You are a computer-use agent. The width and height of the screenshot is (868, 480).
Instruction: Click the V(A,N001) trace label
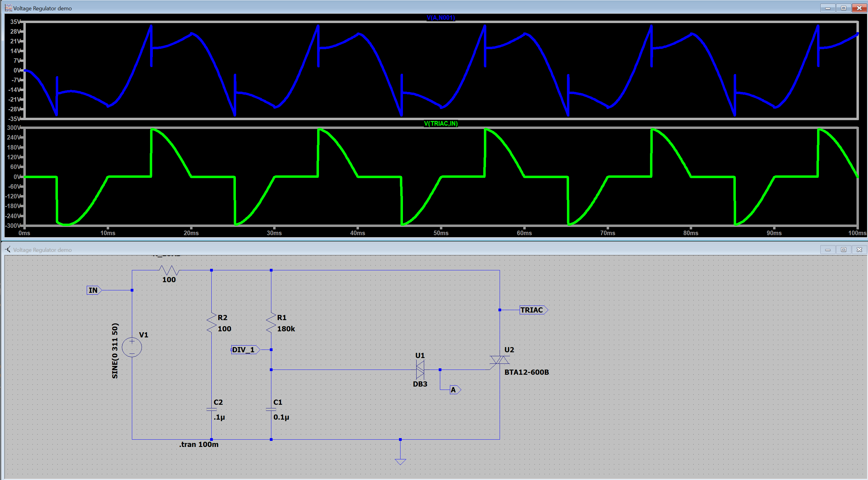441,18
